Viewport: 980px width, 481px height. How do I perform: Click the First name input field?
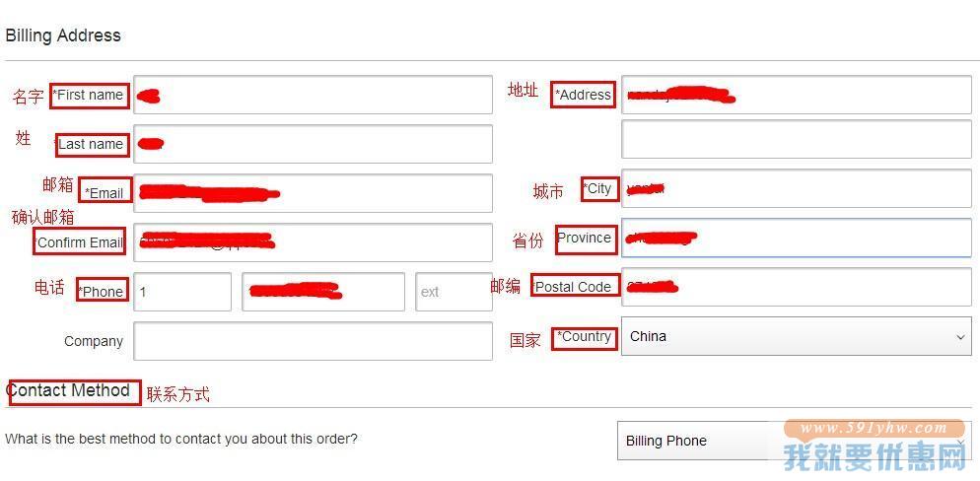coord(314,95)
